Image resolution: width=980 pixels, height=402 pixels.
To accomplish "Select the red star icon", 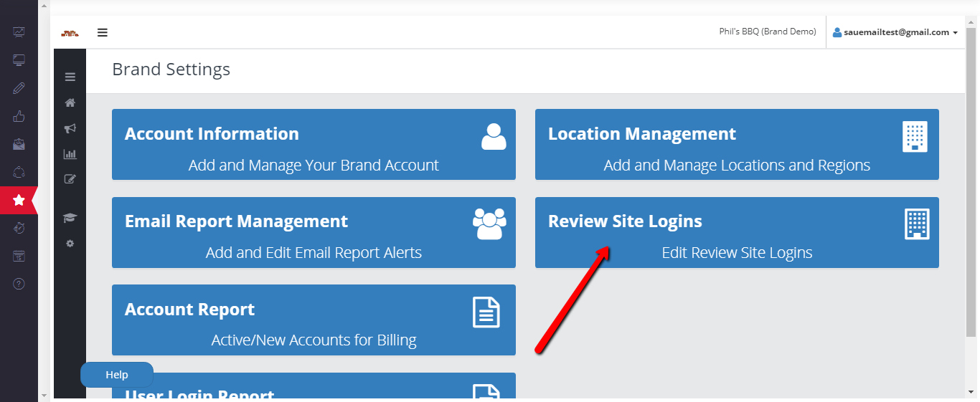I will 19,201.
